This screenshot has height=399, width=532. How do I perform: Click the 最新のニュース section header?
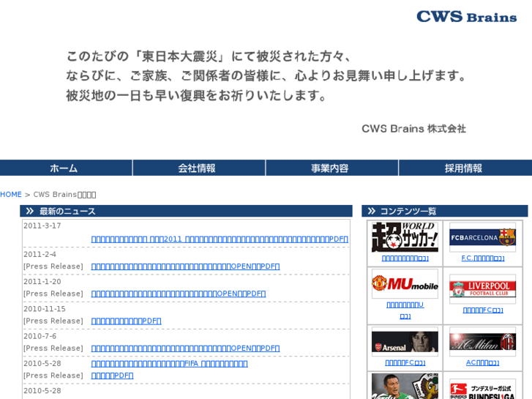pyautogui.click(x=186, y=211)
